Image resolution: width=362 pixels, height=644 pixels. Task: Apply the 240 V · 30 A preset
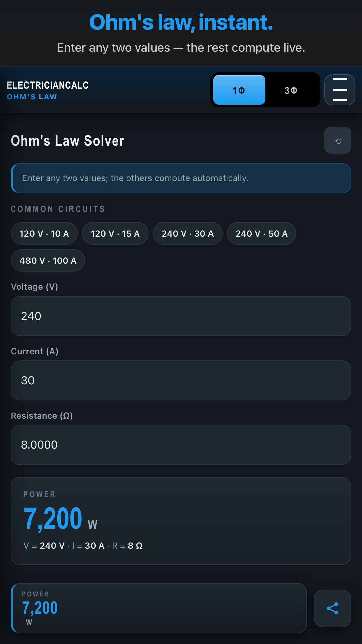click(x=187, y=234)
